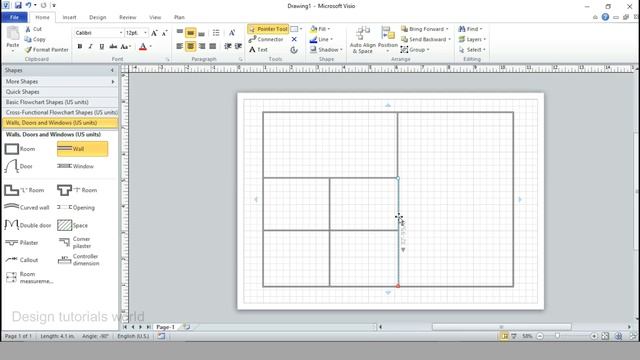Select the Controller dimension shape
Screen dimensions: 640x360
78,260
